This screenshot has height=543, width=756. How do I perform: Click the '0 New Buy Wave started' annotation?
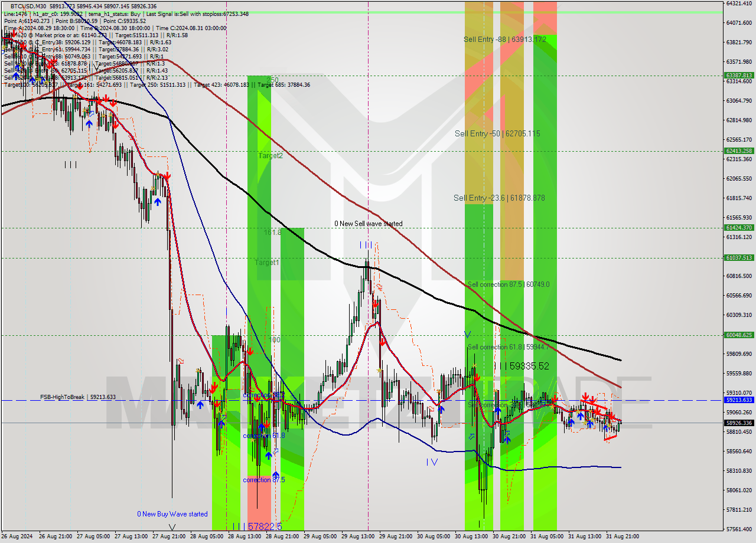click(x=172, y=514)
